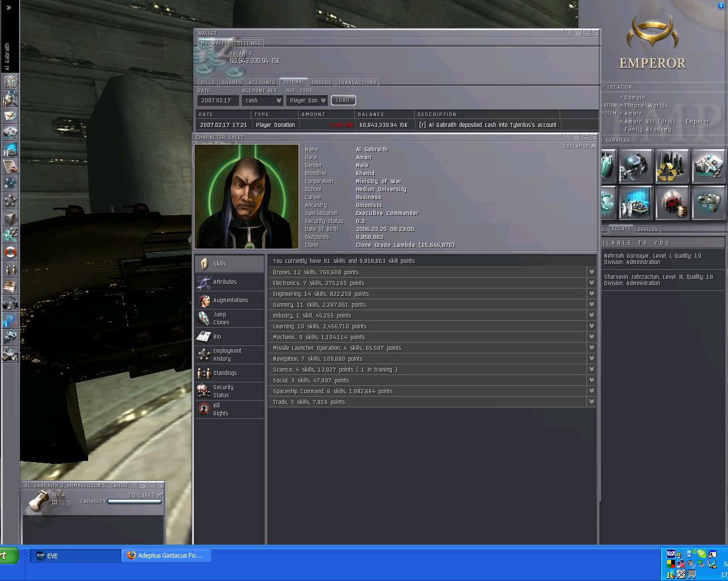Switch to Adeptus Gattacus Firefox taskbar window

pyautogui.click(x=166, y=555)
